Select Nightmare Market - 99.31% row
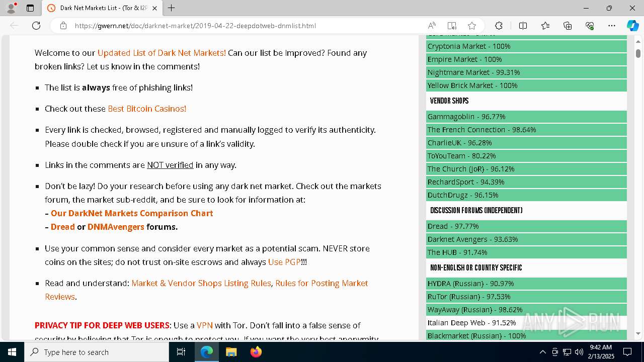This screenshot has width=644, height=362. [x=526, y=72]
